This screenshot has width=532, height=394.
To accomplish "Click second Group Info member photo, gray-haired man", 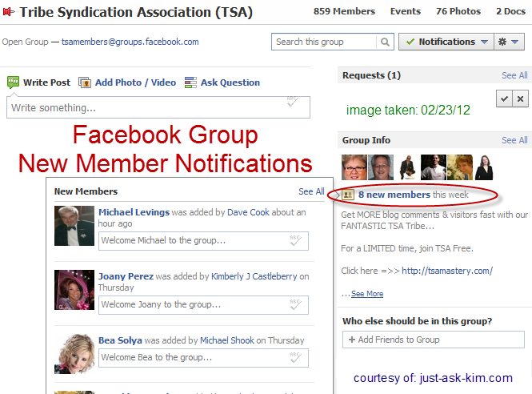I will (381, 167).
